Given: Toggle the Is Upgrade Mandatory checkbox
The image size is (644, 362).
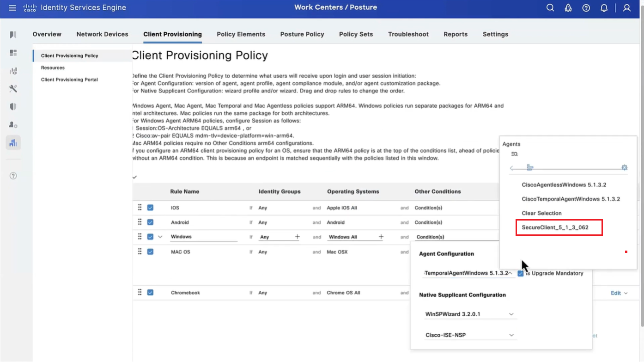Looking at the screenshot, I should point(521,273).
